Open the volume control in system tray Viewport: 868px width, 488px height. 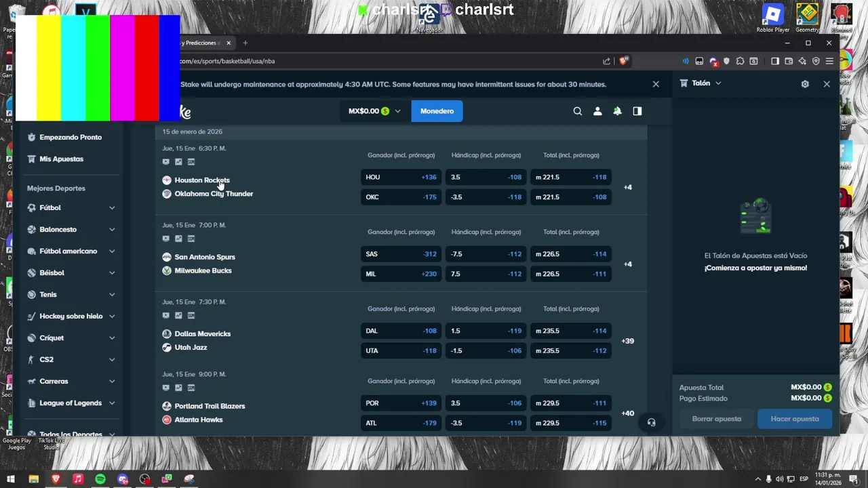tap(780, 479)
